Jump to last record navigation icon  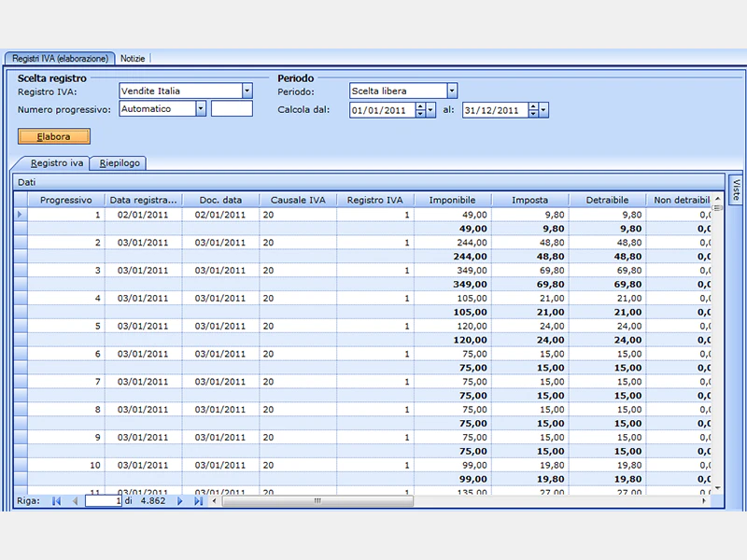pyautogui.click(x=199, y=501)
